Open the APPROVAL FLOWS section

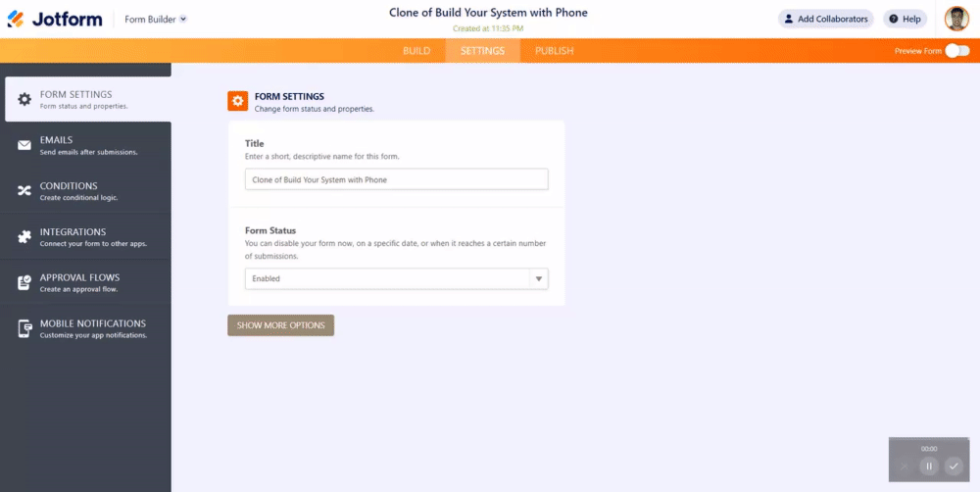pos(85,282)
